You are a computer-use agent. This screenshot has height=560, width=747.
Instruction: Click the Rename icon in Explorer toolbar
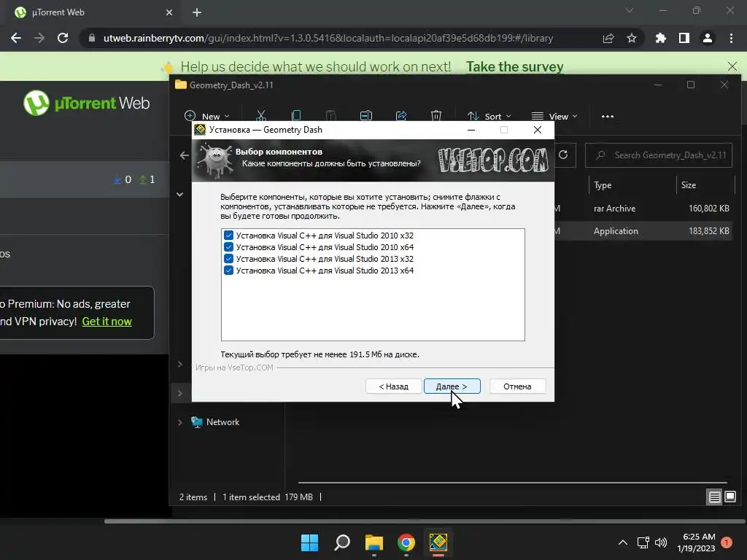click(366, 116)
